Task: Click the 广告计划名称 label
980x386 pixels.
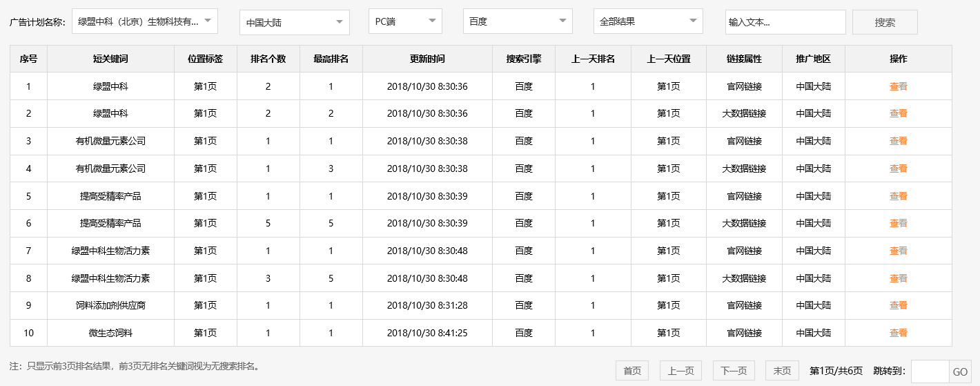Action: [x=37, y=22]
